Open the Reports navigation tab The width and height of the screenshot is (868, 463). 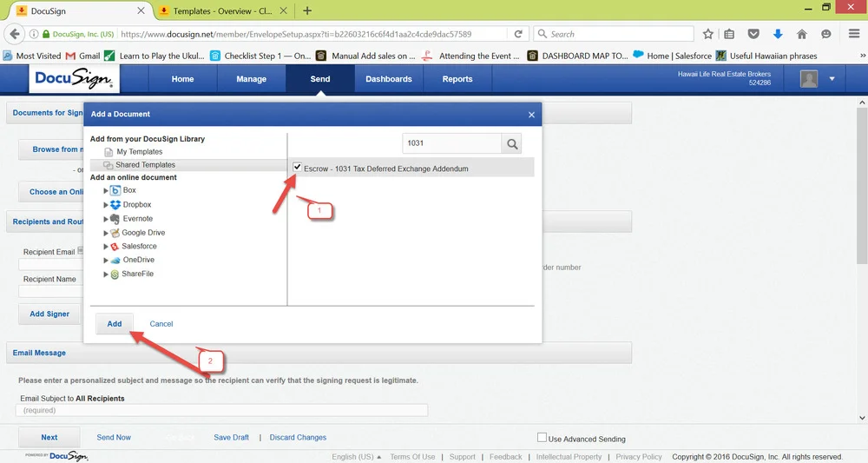tap(457, 79)
